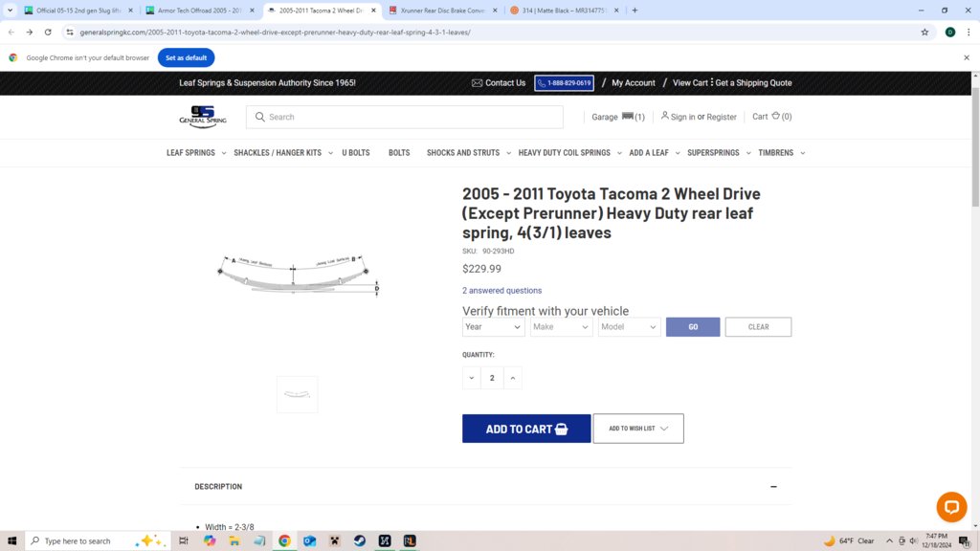Viewport: 980px width, 551px height.
Task: Click the site Search field
Action: pyautogui.click(x=405, y=117)
